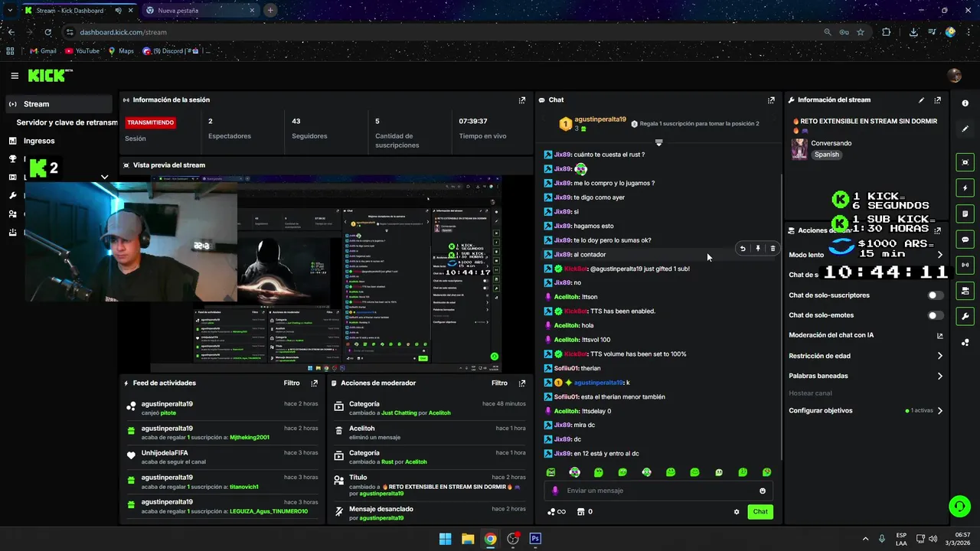980x551 pixels.
Task: Click the stream preview thumbnail
Action: point(325,273)
